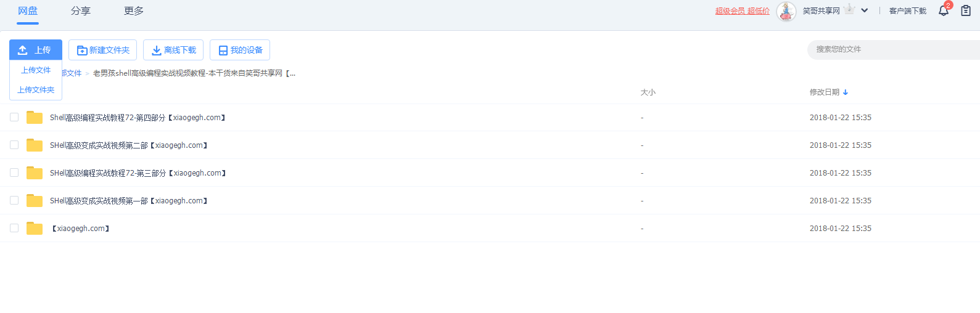Click folder icon for Shell高级编程实战教程72-第四部分
980x313 pixels.
[x=35, y=118]
